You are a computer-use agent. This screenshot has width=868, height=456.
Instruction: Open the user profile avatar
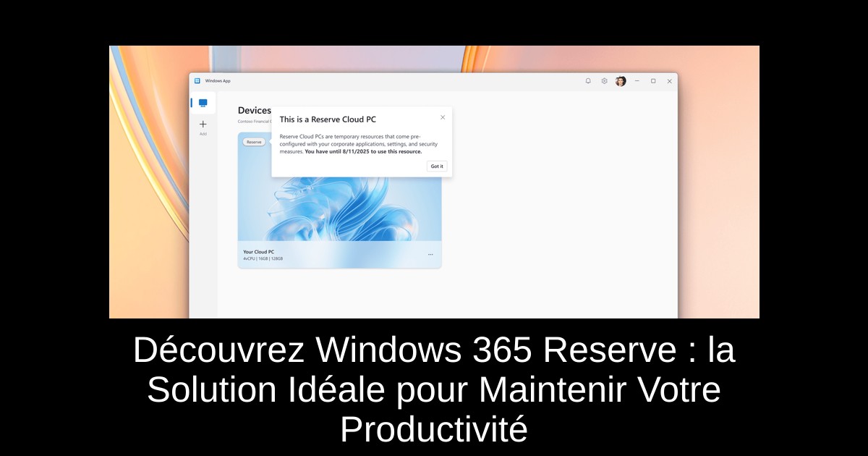click(621, 81)
